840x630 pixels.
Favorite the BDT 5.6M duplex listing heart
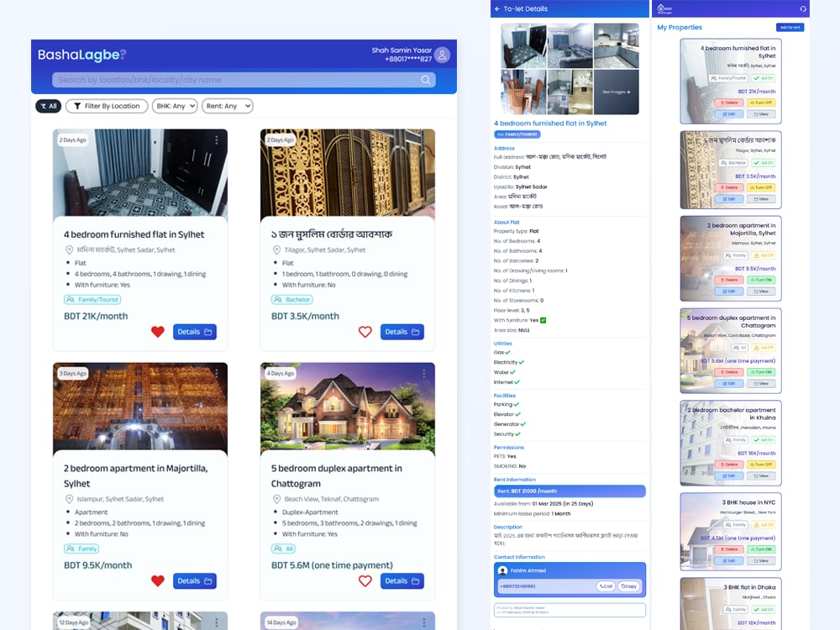(x=365, y=581)
